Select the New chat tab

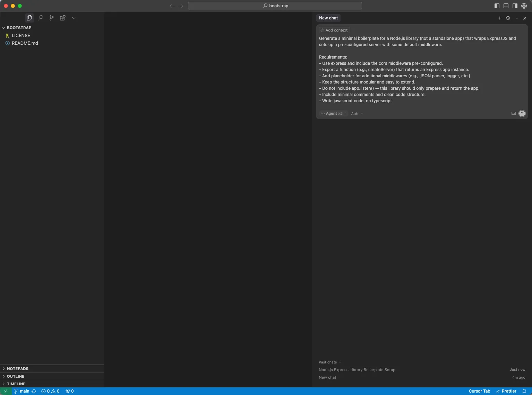[x=328, y=18]
